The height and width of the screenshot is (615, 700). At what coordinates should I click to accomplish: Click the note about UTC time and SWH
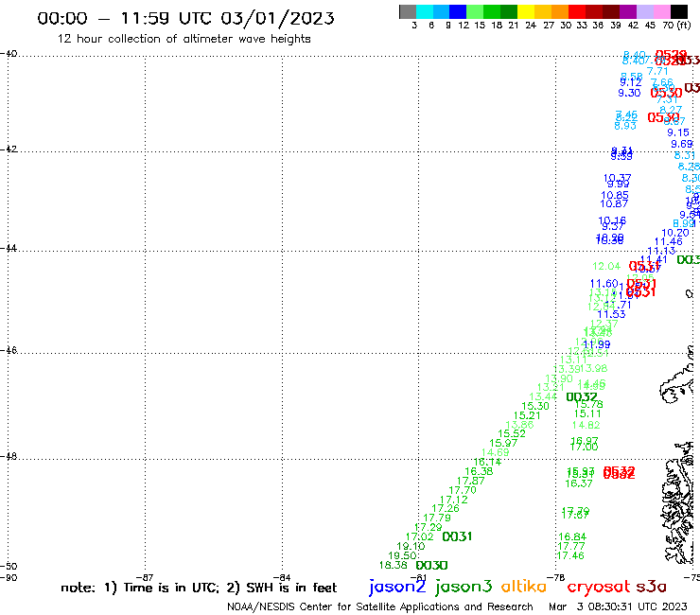[199, 588]
